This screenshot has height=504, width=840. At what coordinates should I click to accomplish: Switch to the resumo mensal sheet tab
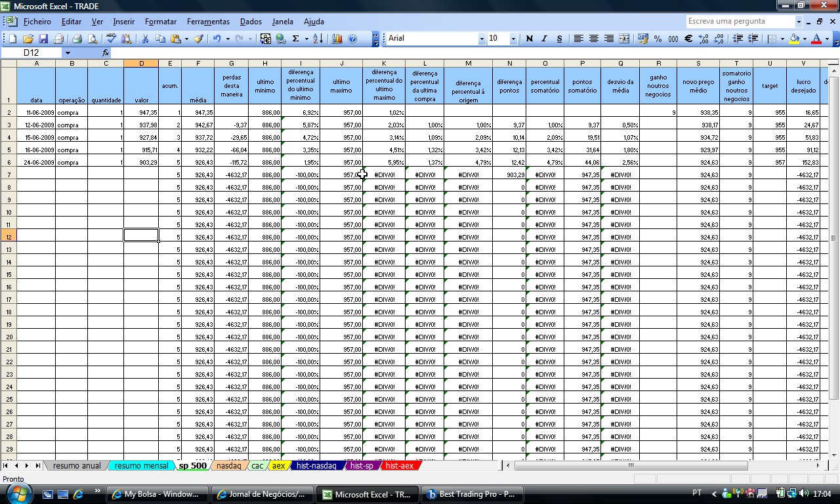point(140,465)
